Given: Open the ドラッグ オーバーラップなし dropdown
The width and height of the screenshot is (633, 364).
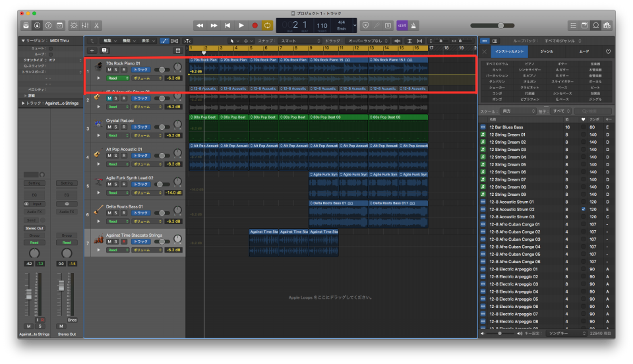Looking at the screenshot, I should coord(367,41).
